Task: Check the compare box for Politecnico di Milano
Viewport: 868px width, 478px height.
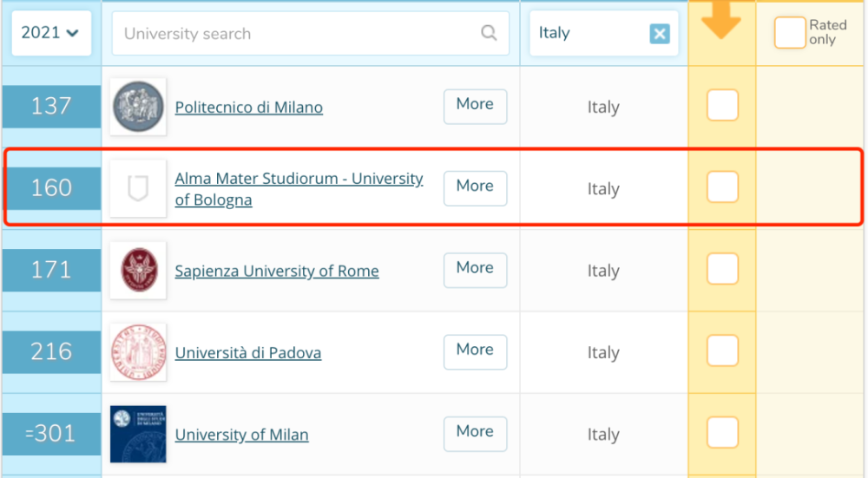Action: click(722, 105)
